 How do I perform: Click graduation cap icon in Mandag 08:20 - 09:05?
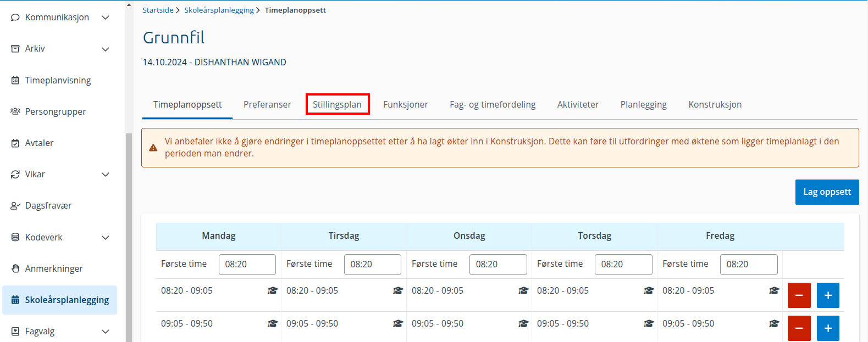click(273, 290)
